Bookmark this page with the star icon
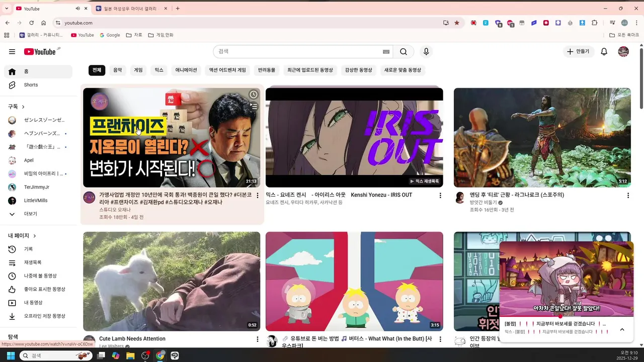The height and width of the screenshot is (362, 644). pyautogui.click(x=457, y=23)
